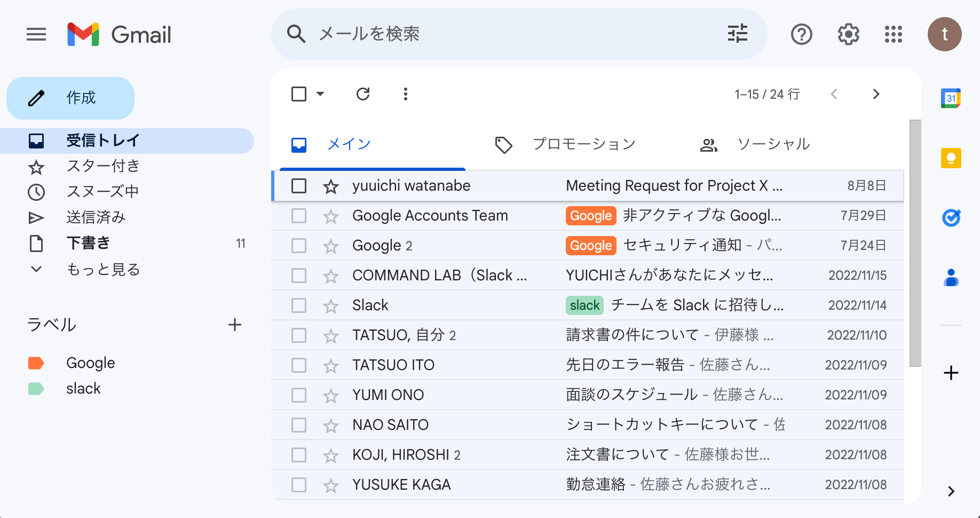Add new label with plus icon
Image resolution: width=980 pixels, height=518 pixels.
235,325
